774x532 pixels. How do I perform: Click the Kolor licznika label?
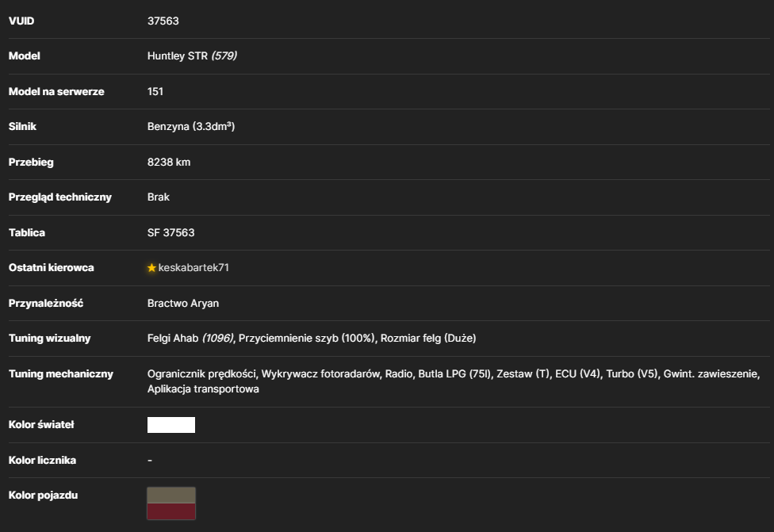[43, 461]
